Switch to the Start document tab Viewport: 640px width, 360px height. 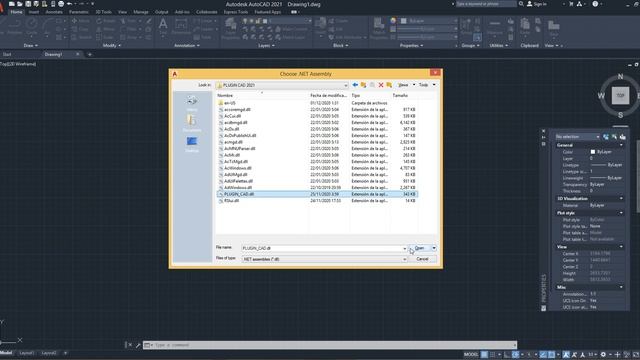tap(7, 54)
